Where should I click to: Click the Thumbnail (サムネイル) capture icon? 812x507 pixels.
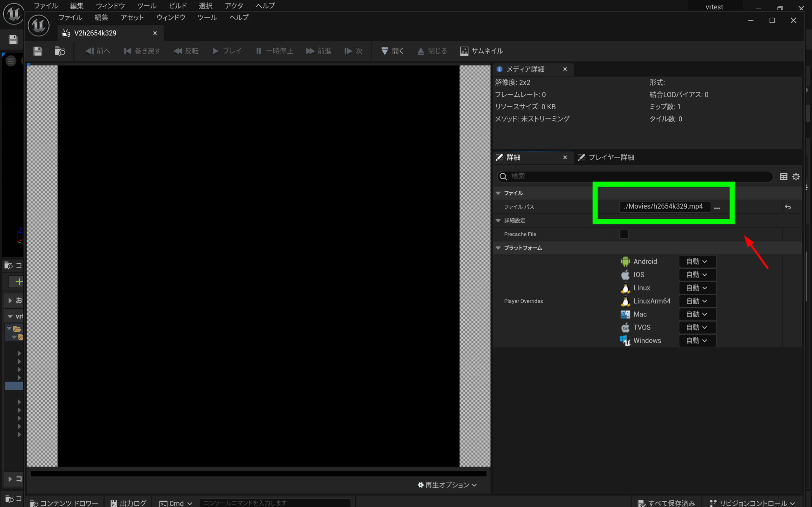click(464, 51)
